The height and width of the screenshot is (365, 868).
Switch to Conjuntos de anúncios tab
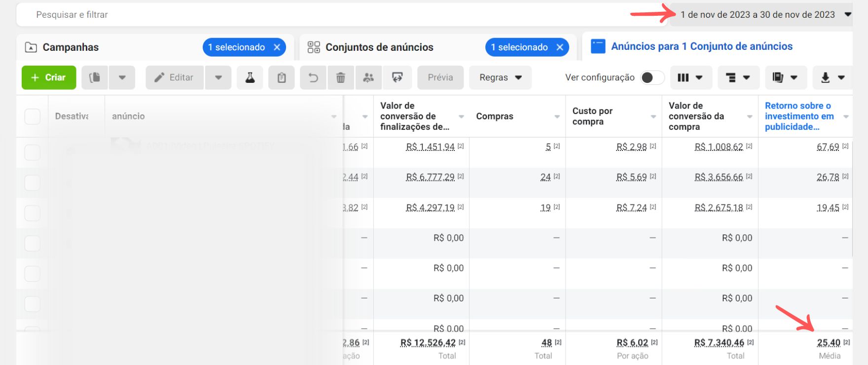coord(379,47)
